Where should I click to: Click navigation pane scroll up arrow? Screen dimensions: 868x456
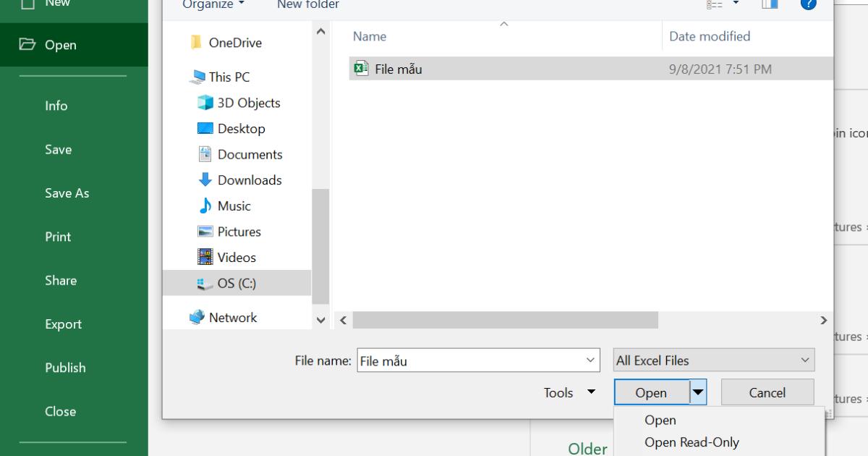[321, 32]
